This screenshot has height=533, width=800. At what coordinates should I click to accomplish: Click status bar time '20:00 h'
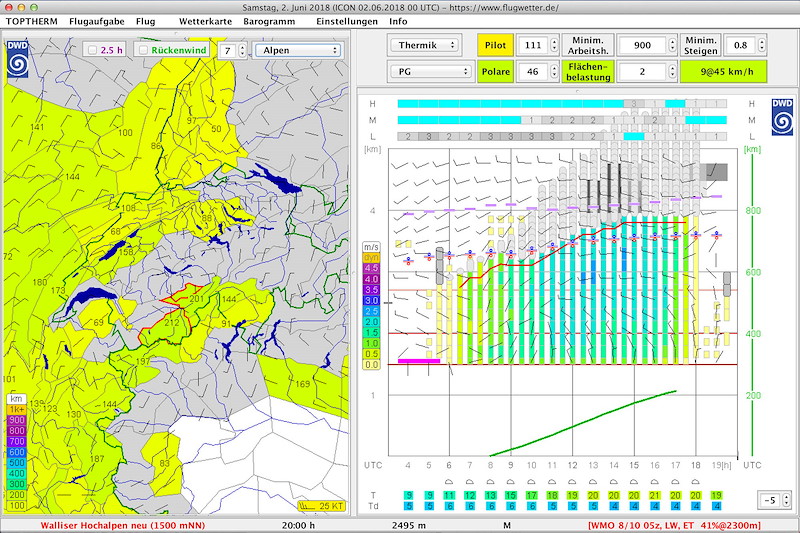point(298,525)
